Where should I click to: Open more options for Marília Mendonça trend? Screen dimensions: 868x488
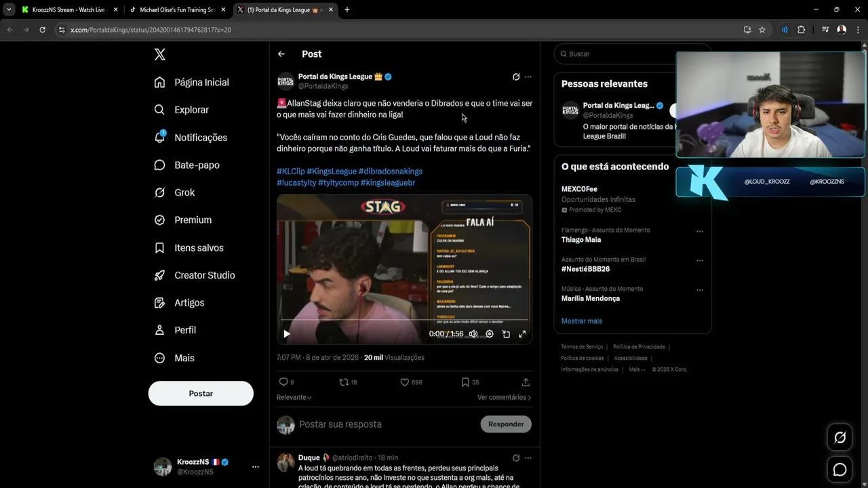click(x=700, y=290)
